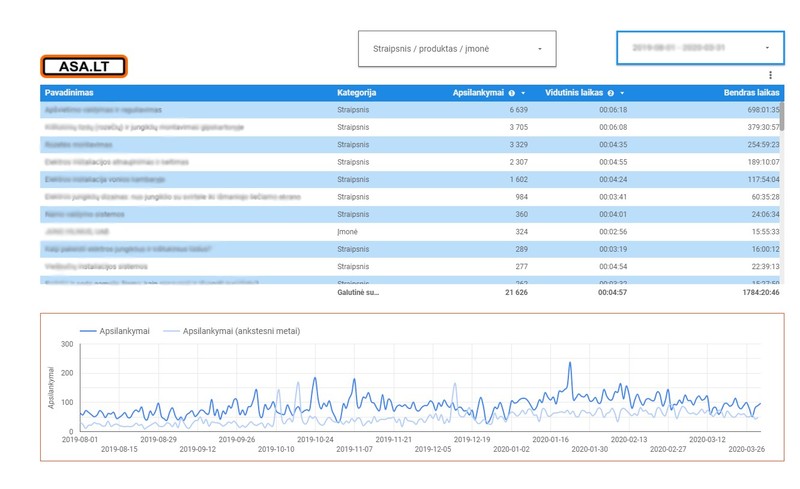Click the Vidutinis laikas info icon
Screen dimensions: 800x489
click(611, 93)
